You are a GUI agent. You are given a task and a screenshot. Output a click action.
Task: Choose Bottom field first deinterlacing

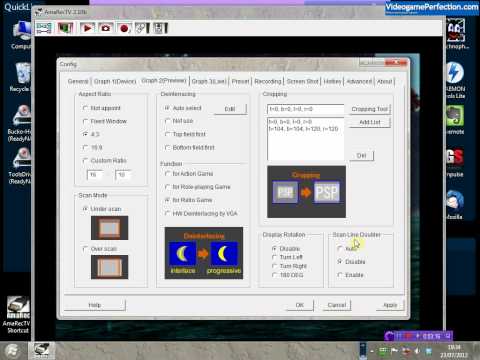(190, 147)
